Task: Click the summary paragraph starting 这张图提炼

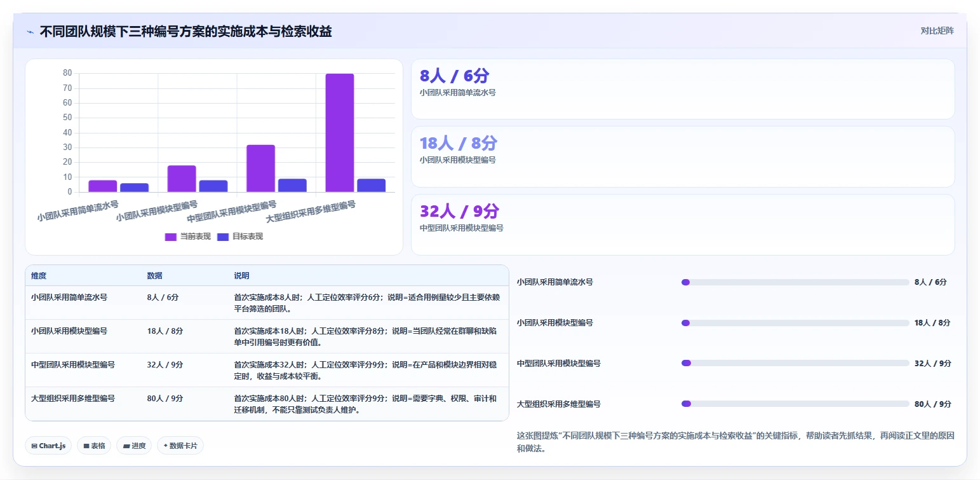Action: 735,442
